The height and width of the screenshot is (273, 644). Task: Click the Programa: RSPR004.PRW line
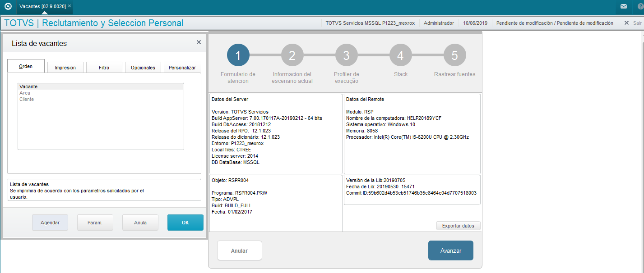click(239, 193)
